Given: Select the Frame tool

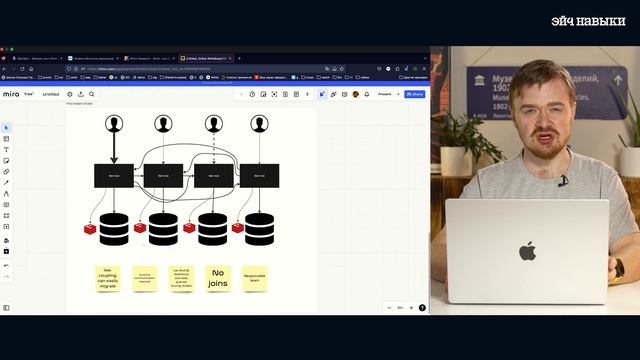Looking at the screenshot, I should click(x=6, y=216).
